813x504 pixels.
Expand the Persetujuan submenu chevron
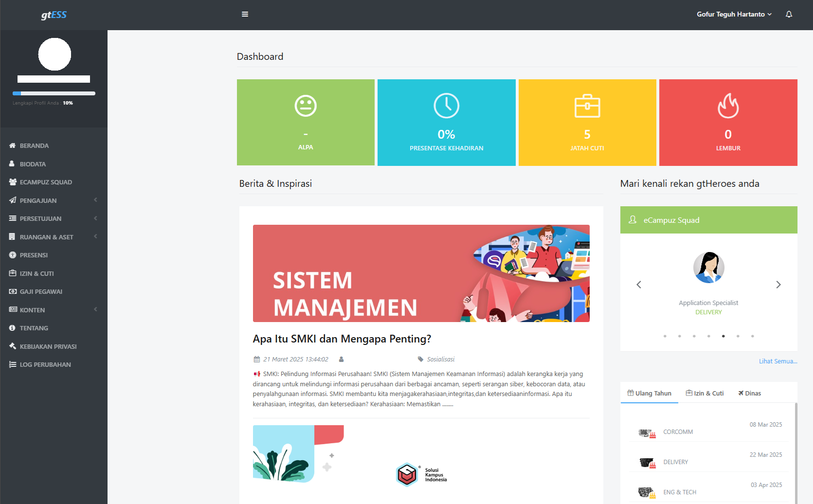pyautogui.click(x=95, y=218)
